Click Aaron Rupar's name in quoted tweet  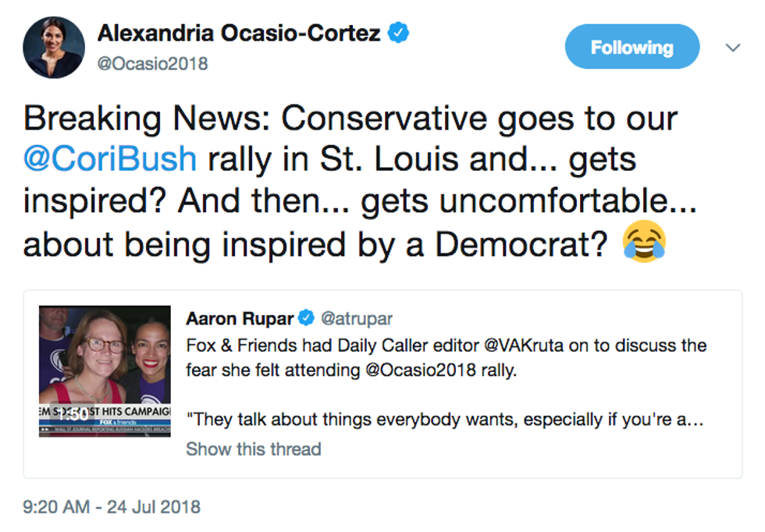click(240, 318)
